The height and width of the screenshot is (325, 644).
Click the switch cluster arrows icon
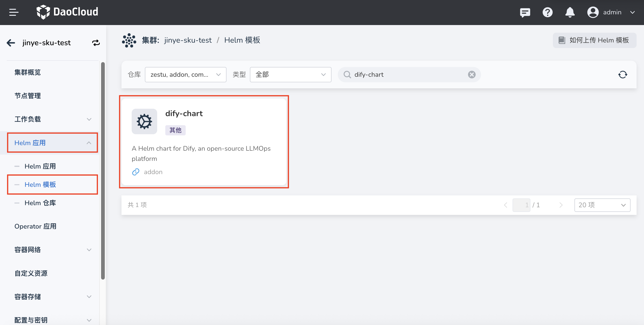[x=96, y=43]
